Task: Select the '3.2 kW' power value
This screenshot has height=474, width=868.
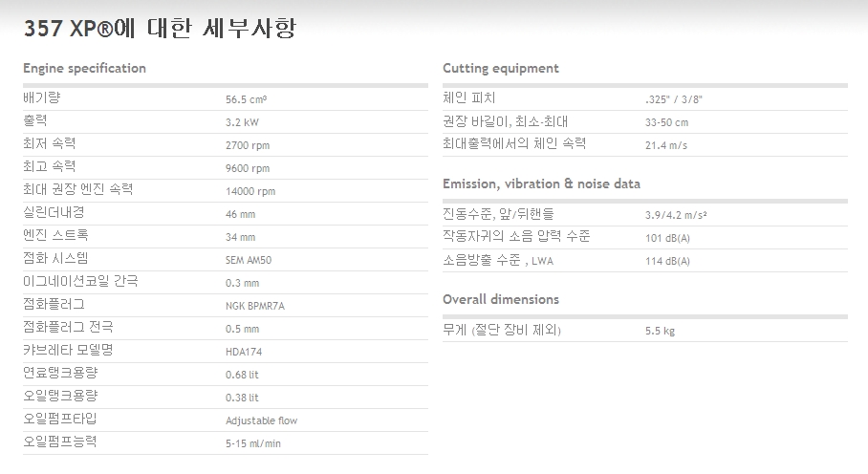Action: tap(242, 122)
